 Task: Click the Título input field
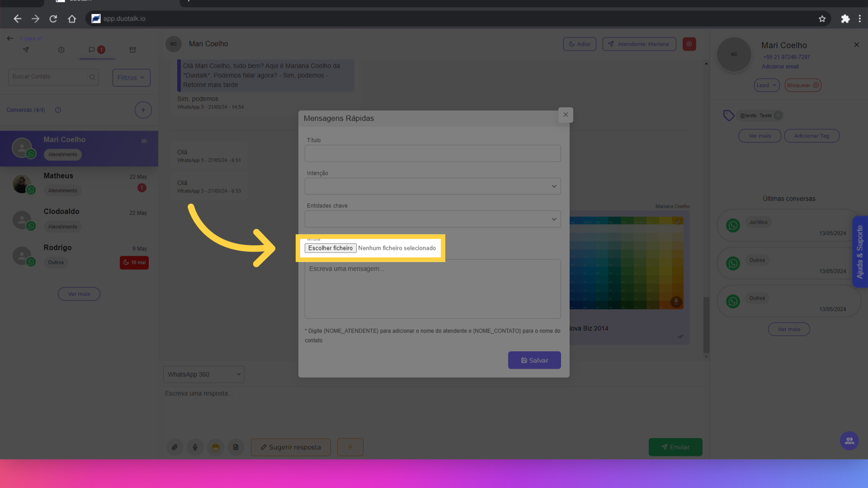pos(433,153)
